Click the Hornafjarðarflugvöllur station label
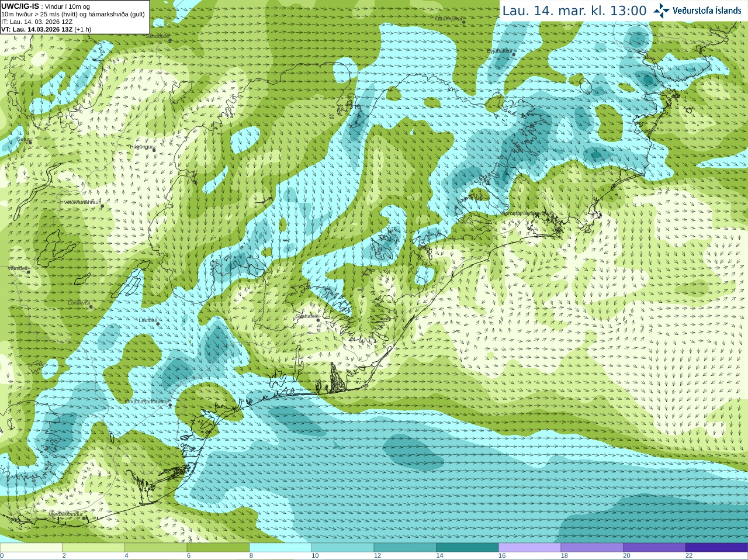Screen dimensions: 748x560 click(525, 213)
